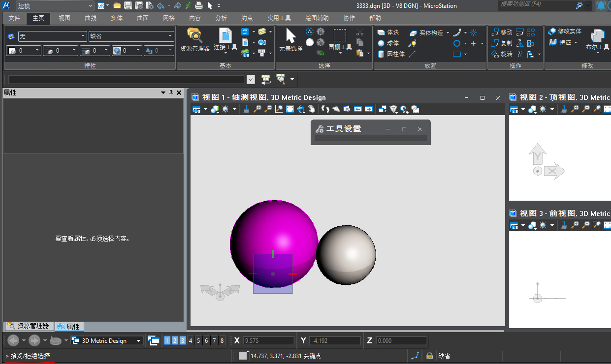The height and width of the screenshot is (364, 611).
Task: Toggle the lock icon in status bar
Action: tap(429, 356)
